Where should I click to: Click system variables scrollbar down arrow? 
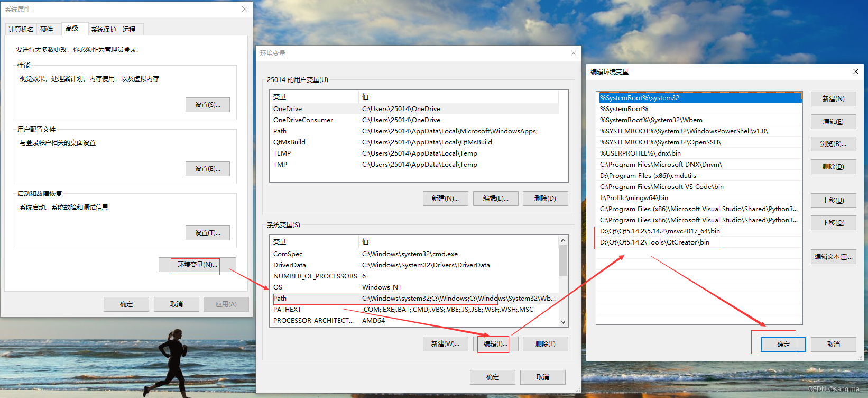point(564,322)
